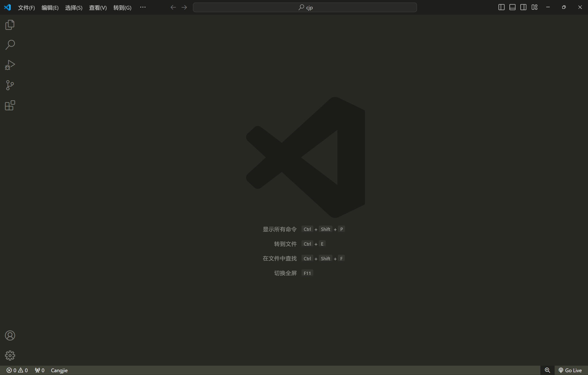Screen dimensions: 588x375
Task: Click the Cangjie item in status bar
Action: [x=59, y=370]
